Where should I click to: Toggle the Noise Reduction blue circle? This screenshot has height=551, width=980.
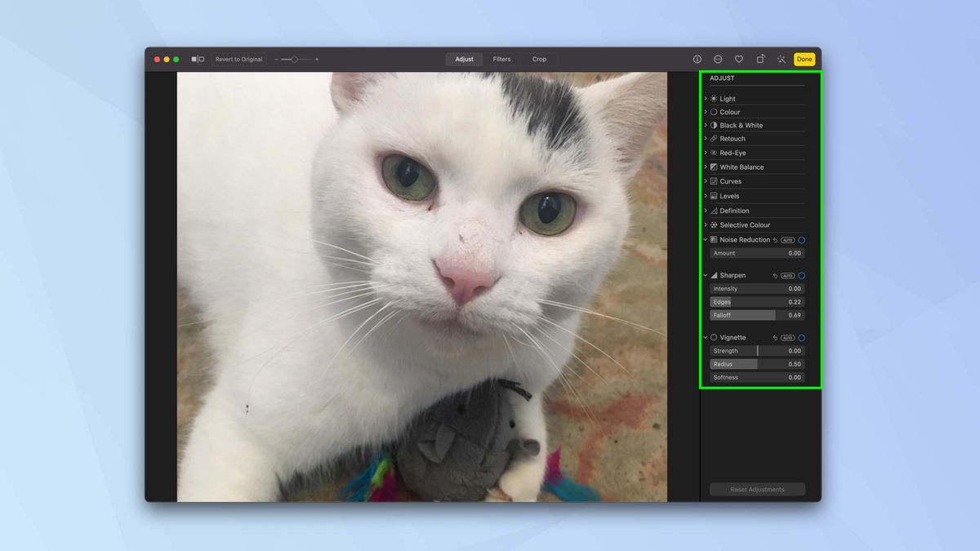coord(801,239)
